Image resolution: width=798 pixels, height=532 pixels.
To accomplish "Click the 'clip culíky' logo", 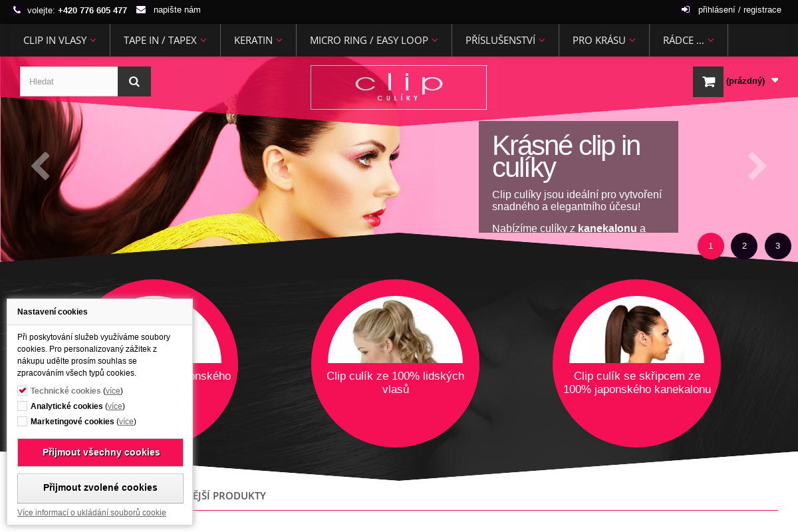I will [398, 87].
